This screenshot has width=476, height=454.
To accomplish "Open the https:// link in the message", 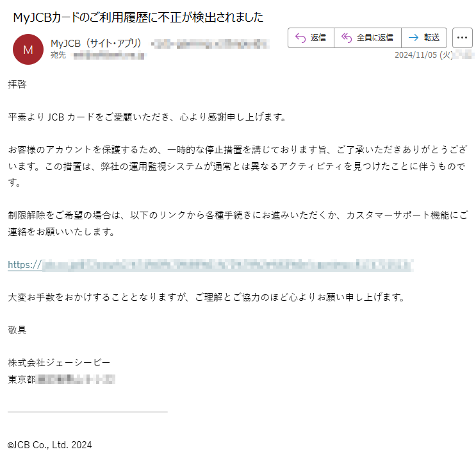I will (x=25, y=265).
